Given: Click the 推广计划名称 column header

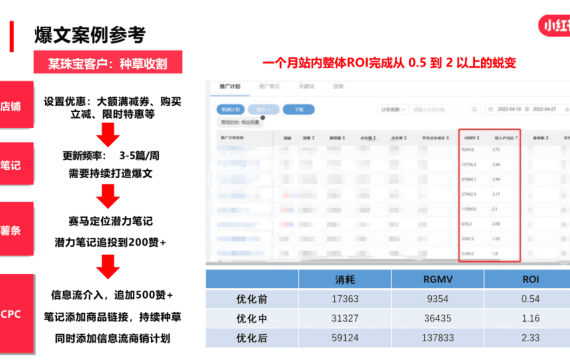Looking at the screenshot, I should (232, 138).
